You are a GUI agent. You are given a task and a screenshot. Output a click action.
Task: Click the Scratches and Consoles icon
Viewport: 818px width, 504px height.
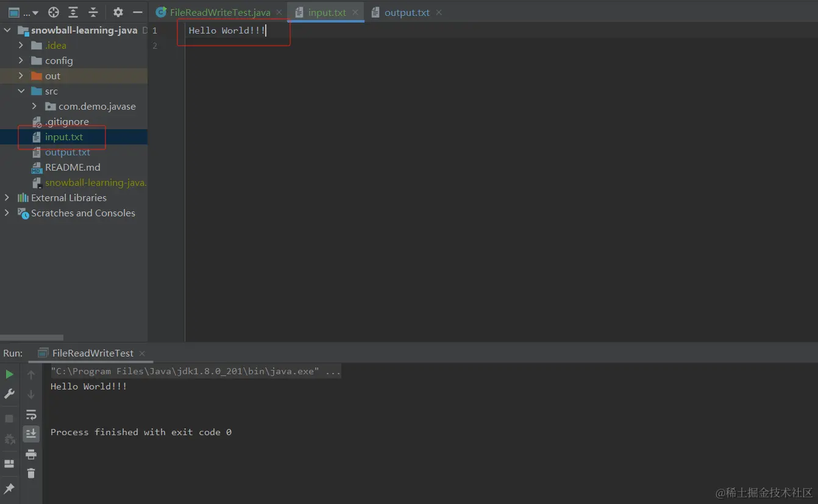pos(23,213)
